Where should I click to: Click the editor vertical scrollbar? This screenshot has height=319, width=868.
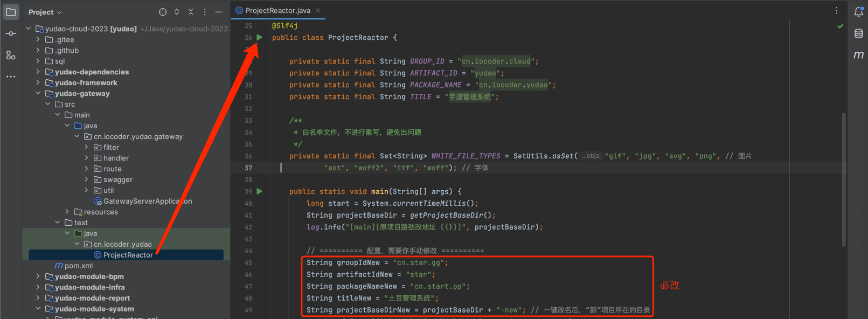[x=843, y=178]
